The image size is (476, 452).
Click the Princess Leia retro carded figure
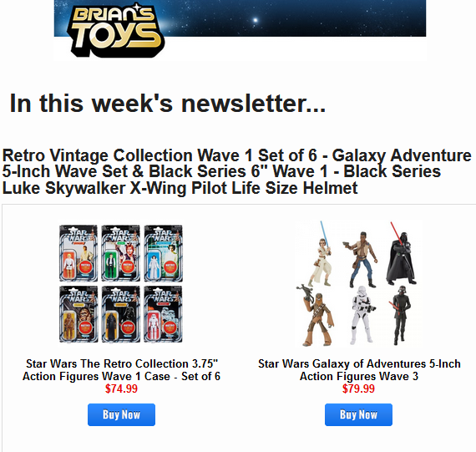(164, 253)
